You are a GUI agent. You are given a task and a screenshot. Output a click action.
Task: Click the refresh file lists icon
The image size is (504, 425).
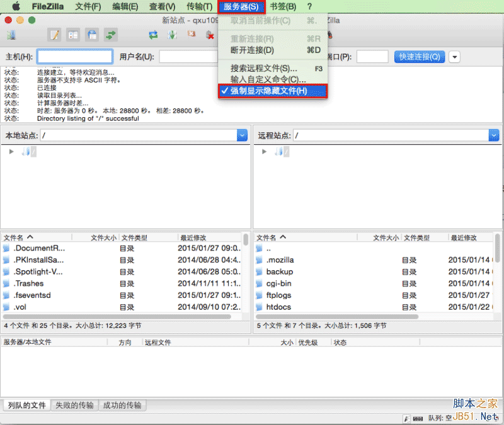pyautogui.click(x=153, y=35)
